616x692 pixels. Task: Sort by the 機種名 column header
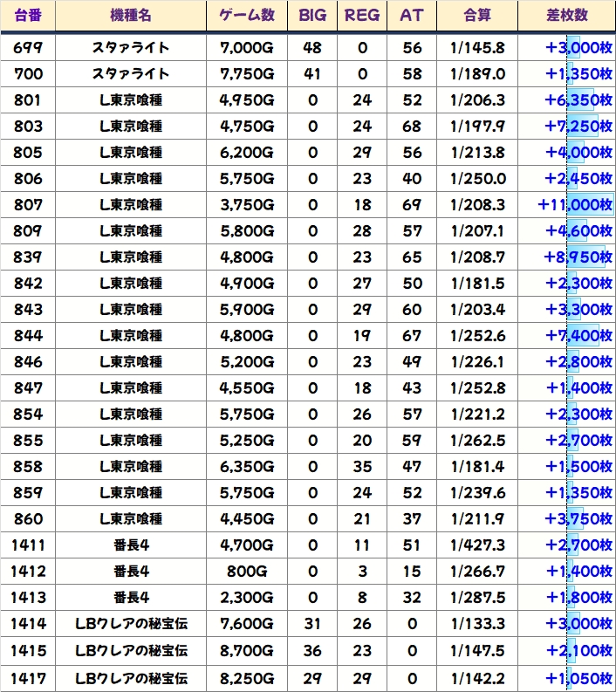click(x=131, y=16)
